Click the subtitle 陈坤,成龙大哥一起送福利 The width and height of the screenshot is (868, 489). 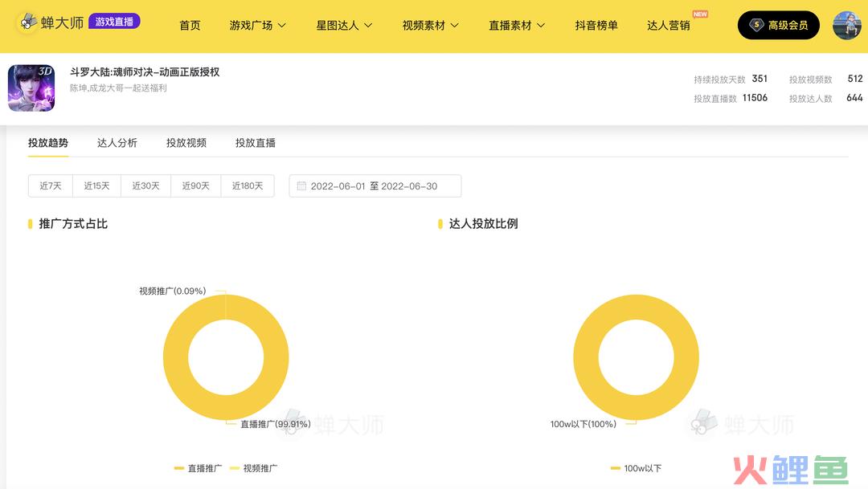[118, 88]
